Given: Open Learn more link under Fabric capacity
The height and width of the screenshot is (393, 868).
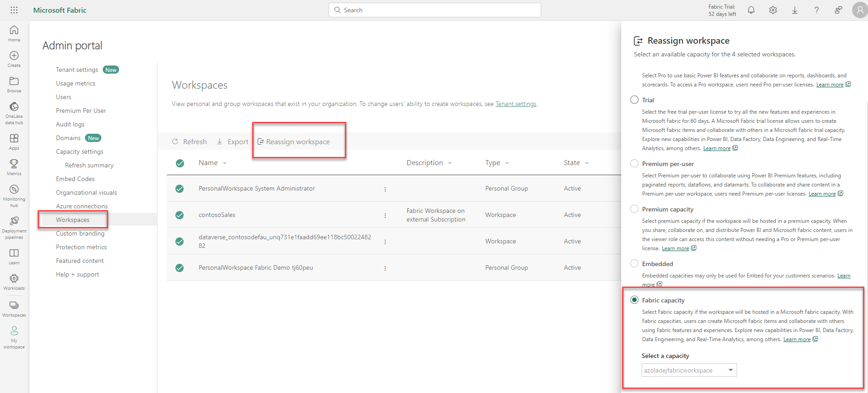Looking at the screenshot, I should tap(797, 339).
